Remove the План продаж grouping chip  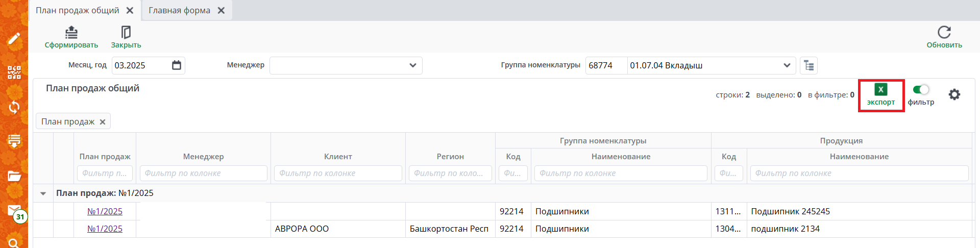[x=103, y=122]
